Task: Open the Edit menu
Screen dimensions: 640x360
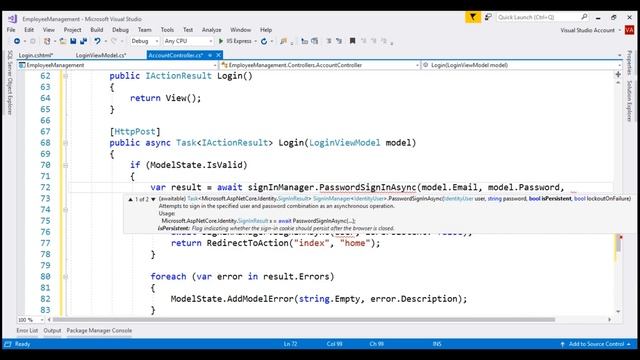Action: click(x=29, y=30)
